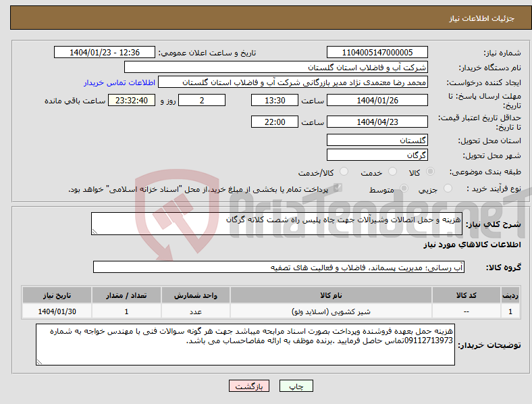Image resolution: width=532 pixels, height=404 pixels.
Task: Click the resize handle of buyer notes textarea
Action: [x=39, y=362]
